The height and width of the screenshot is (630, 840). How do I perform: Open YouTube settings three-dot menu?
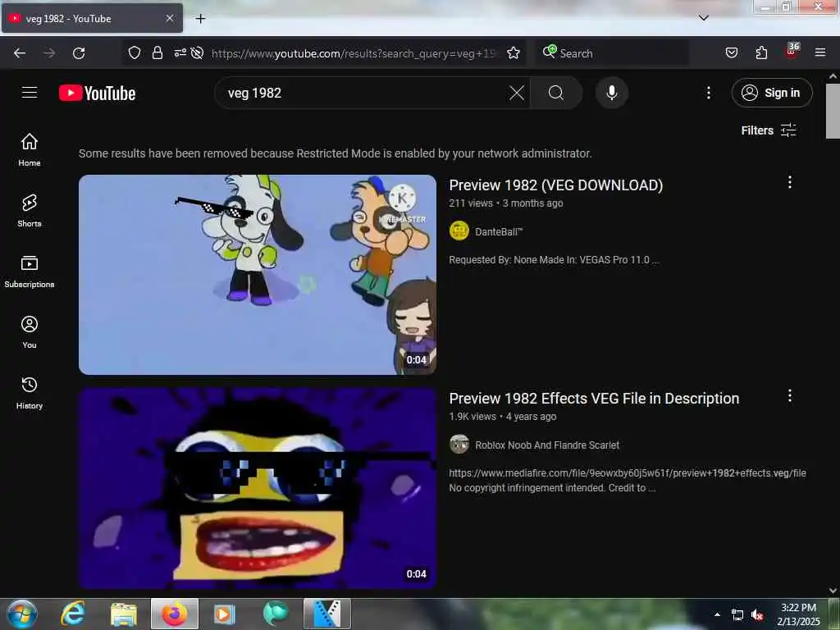708,93
